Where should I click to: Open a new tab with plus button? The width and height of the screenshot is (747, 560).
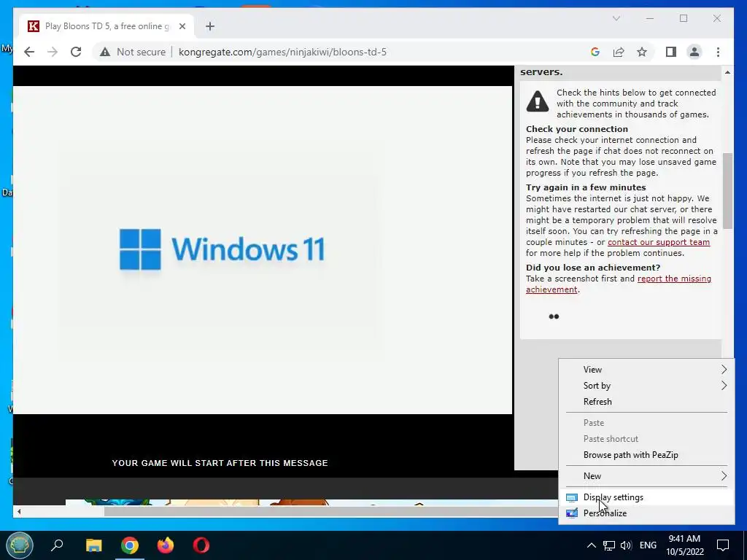[210, 26]
